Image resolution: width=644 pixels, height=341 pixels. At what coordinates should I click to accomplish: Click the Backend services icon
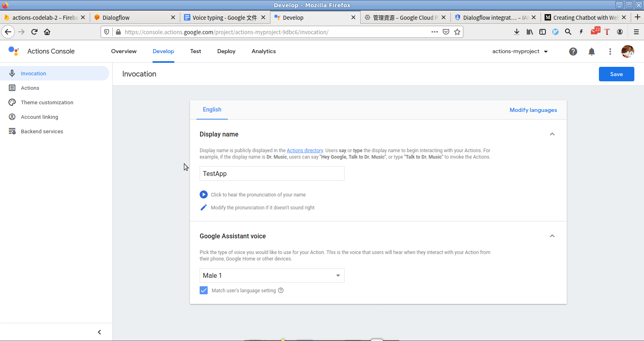click(x=12, y=131)
